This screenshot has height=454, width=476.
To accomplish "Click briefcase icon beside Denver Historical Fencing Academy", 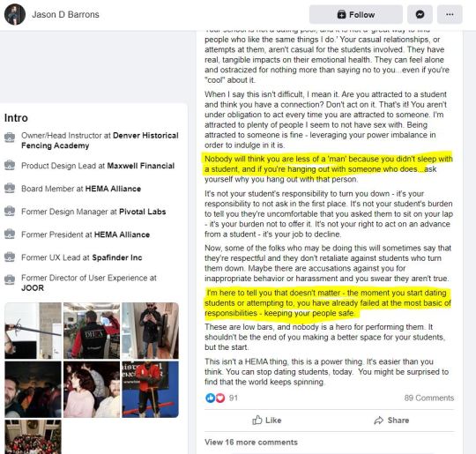I will click(10, 138).
